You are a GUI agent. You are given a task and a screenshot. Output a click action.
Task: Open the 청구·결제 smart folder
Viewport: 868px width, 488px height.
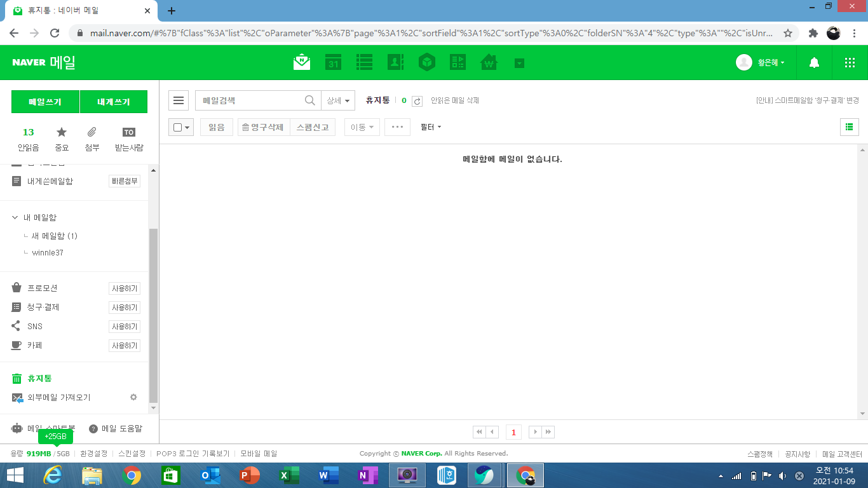(43, 308)
